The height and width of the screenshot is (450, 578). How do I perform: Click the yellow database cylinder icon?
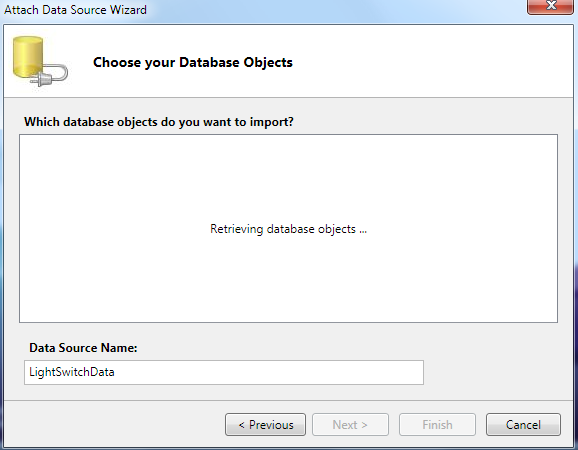click(28, 57)
